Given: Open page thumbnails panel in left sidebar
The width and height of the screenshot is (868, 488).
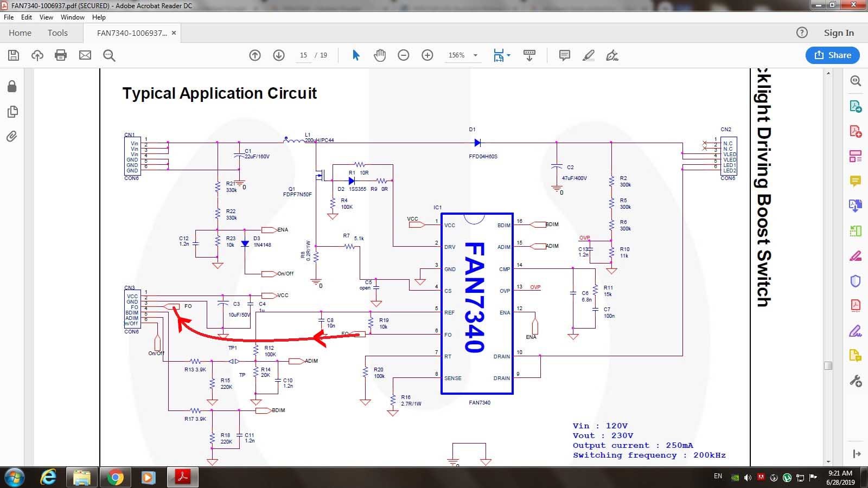Looking at the screenshot, I should 12,112.
